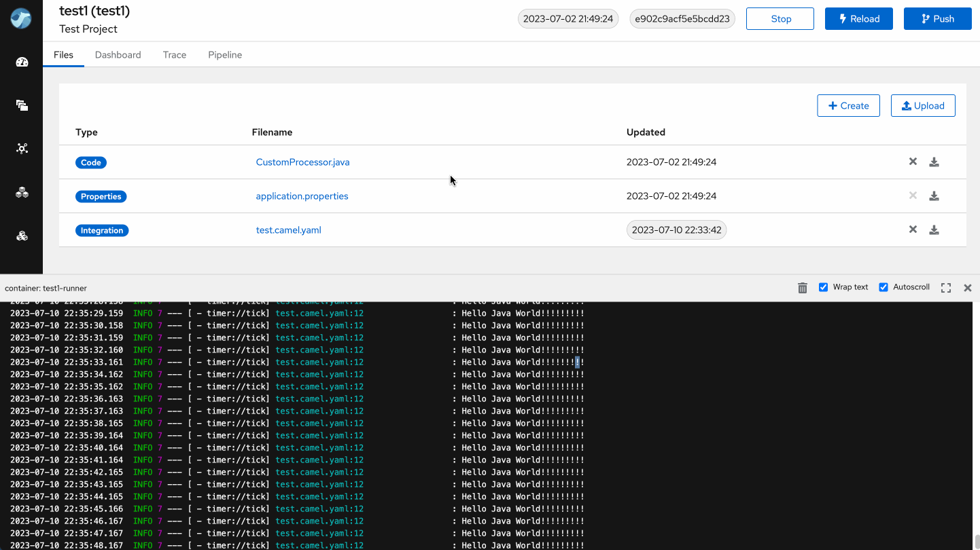Image resolution: width=980 pixels, height=550 pixels.
Task: Download the test.camel.yaml file
Action: 934,230
